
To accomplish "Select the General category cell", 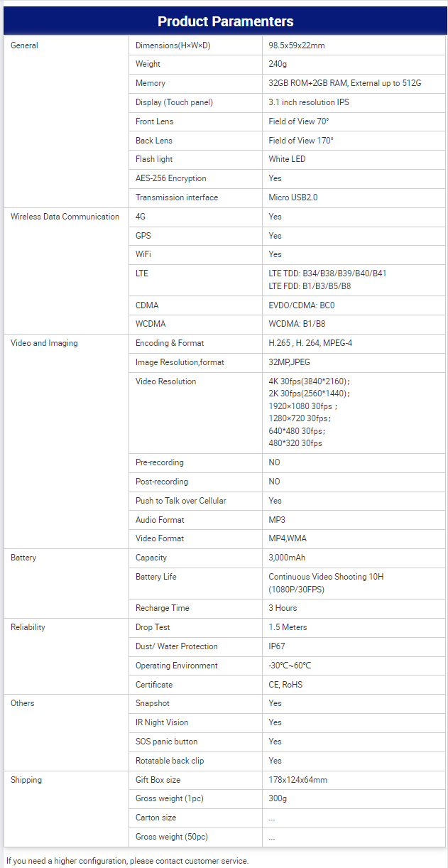I will pyautogui.click(x=25, y=45).
